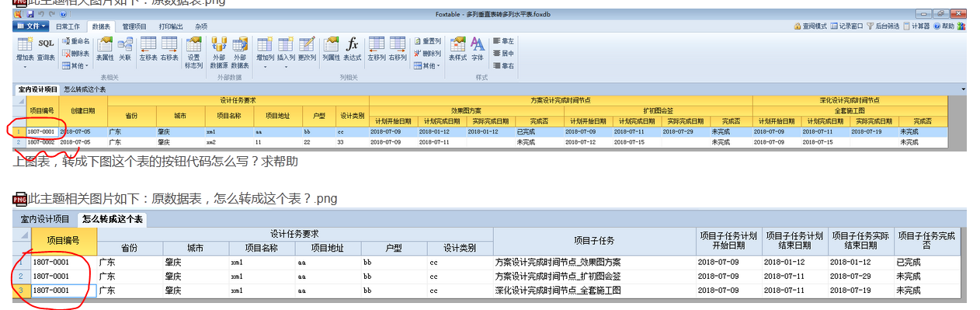Select the 效果图方案 group header

[466, 110]
